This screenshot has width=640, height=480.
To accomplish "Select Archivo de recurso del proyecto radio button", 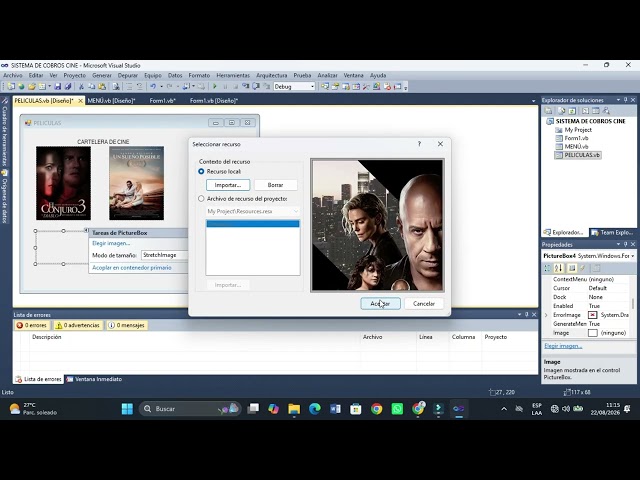I will click(x=201, y=199).
